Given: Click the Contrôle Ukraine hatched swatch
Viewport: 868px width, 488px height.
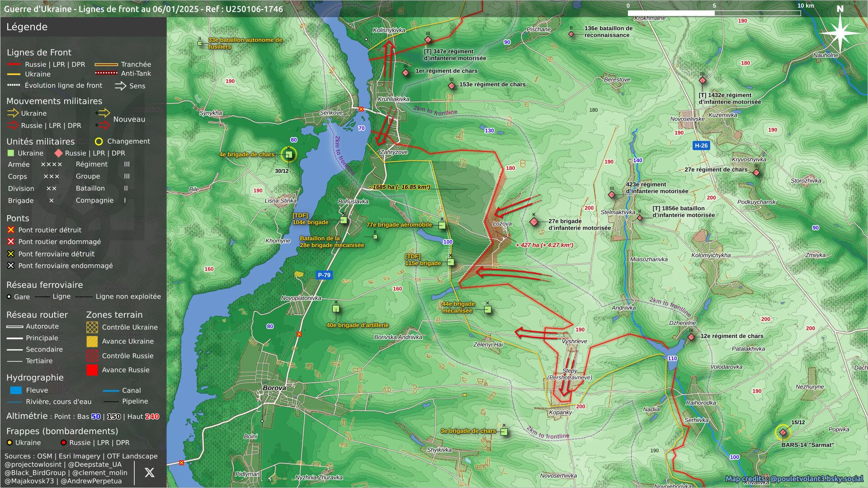Looking at the screenshot, I should tap(92, 327).
